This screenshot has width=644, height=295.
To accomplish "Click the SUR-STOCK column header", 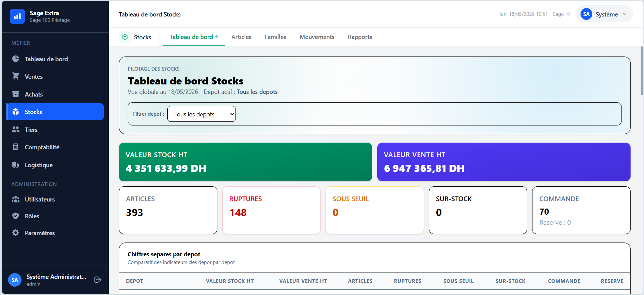I will tap(510, 281).
